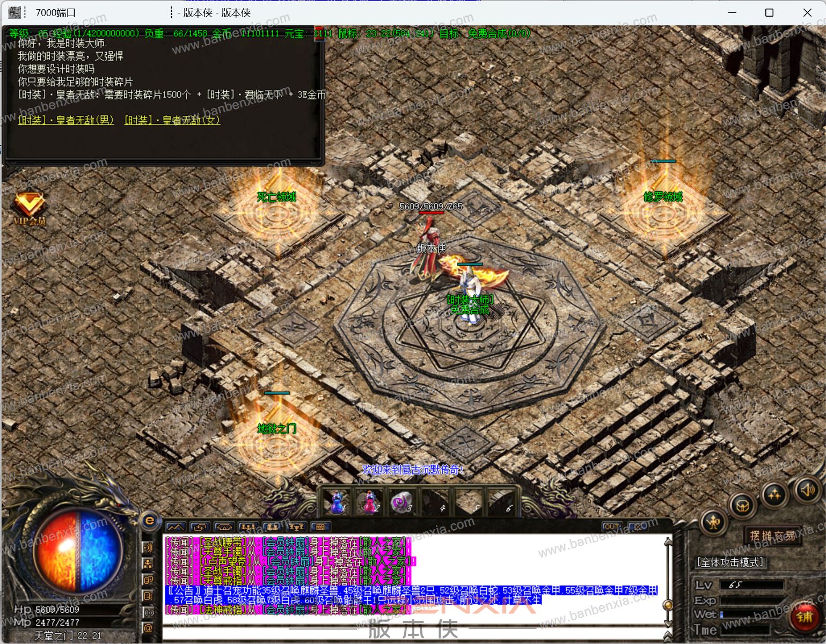Click the Wet weight progress bar
Viewport: 826px width, 644px height.
(752, 614)
